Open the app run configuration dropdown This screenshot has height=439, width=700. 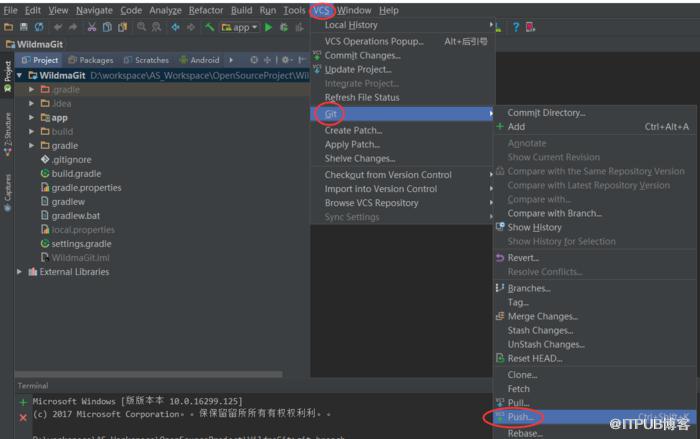[x=240, y=27]
